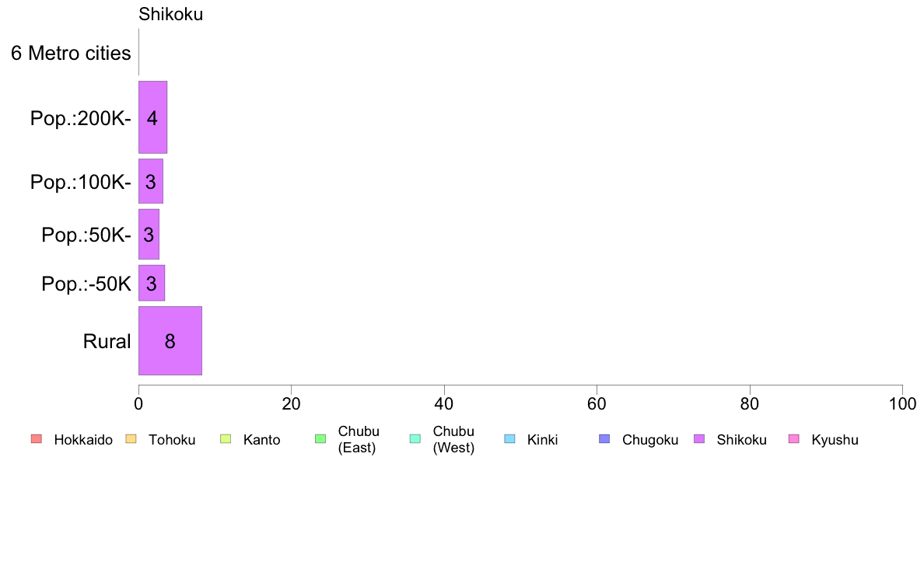
Task: Click the Hokkaido red legend swatch
Action: tap(37, 439)
